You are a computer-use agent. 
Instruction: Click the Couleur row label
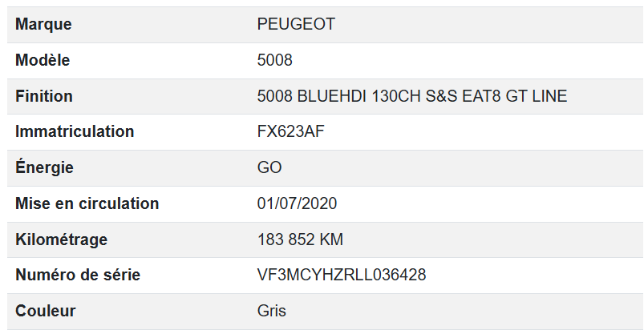45,311
